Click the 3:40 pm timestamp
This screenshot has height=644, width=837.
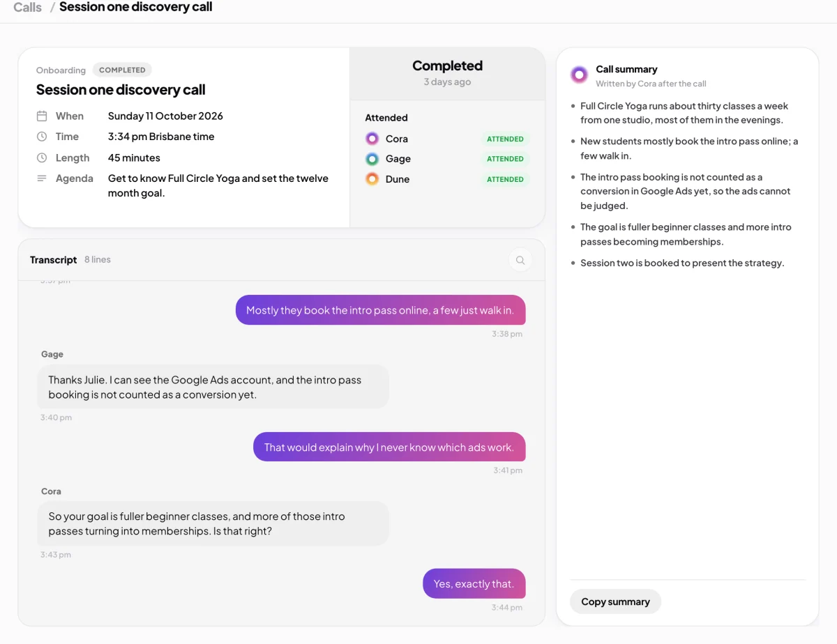click(56, 417)
